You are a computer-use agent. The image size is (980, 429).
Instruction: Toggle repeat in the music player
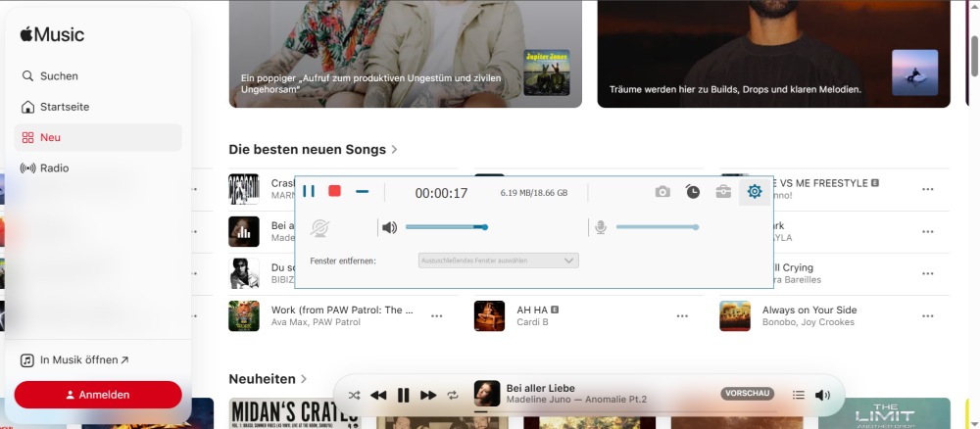pos(453,396)
